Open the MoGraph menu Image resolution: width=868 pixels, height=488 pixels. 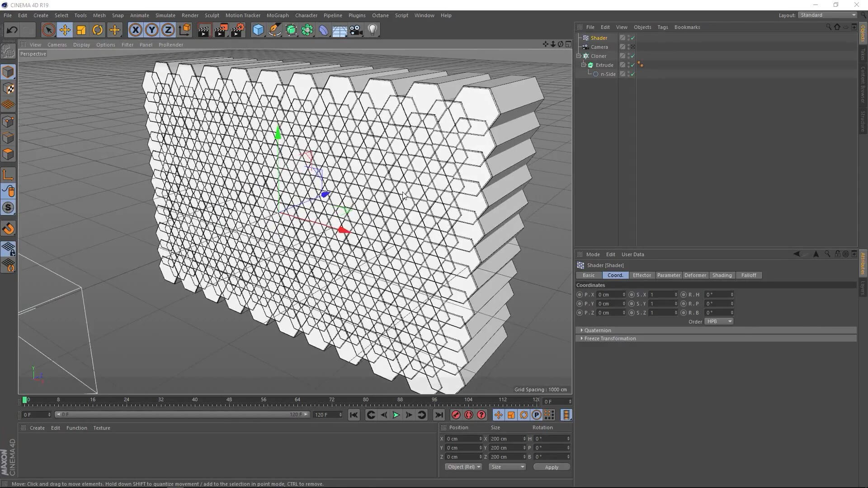click(x=277, y=15)
